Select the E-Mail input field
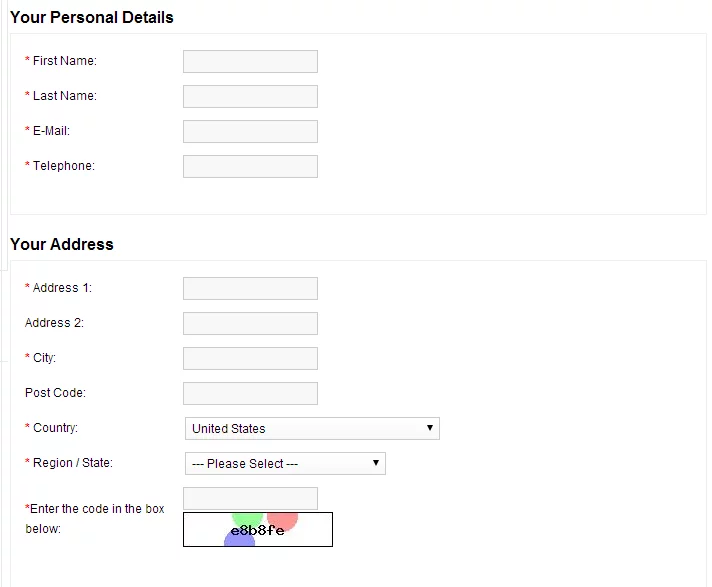 (x=250, y=132)
